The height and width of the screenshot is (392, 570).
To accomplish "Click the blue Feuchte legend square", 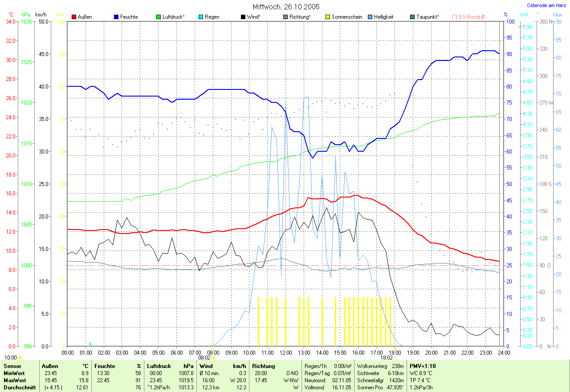I will pyautogui.click(x=116, y=17).
